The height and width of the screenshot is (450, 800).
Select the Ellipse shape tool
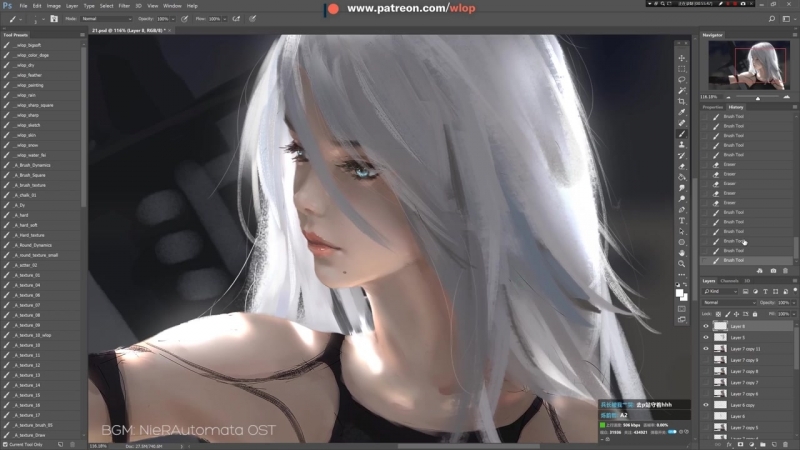pyautogui.click(x=682, y=242)
